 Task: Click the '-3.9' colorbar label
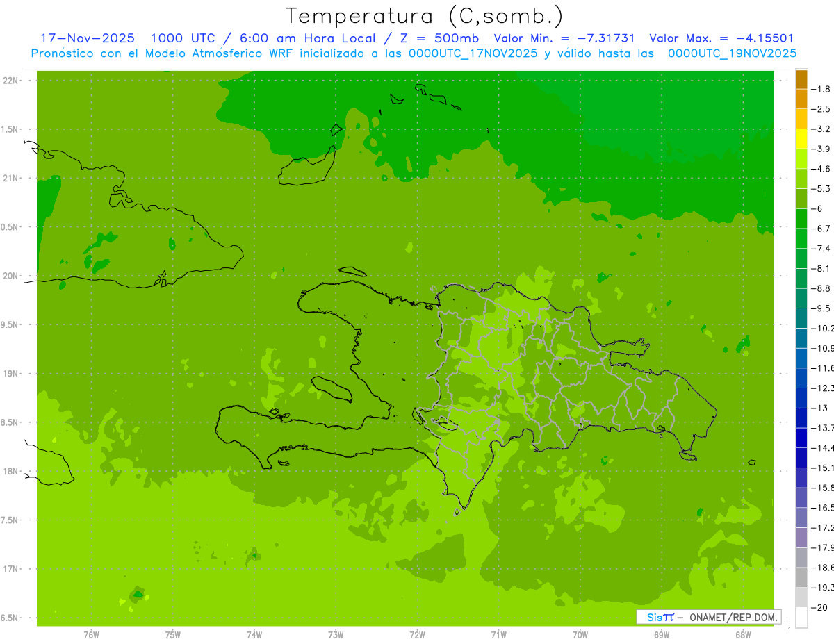(x=822, y=149)
